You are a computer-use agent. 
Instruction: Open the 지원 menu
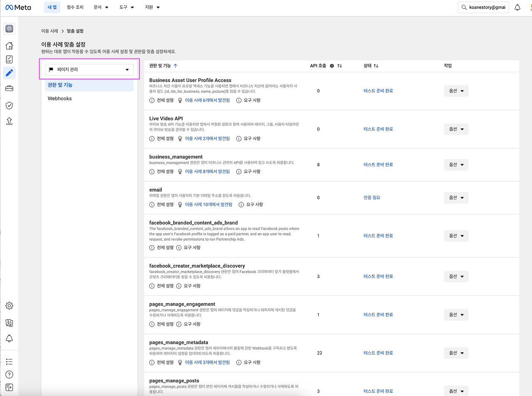point(153,7)
